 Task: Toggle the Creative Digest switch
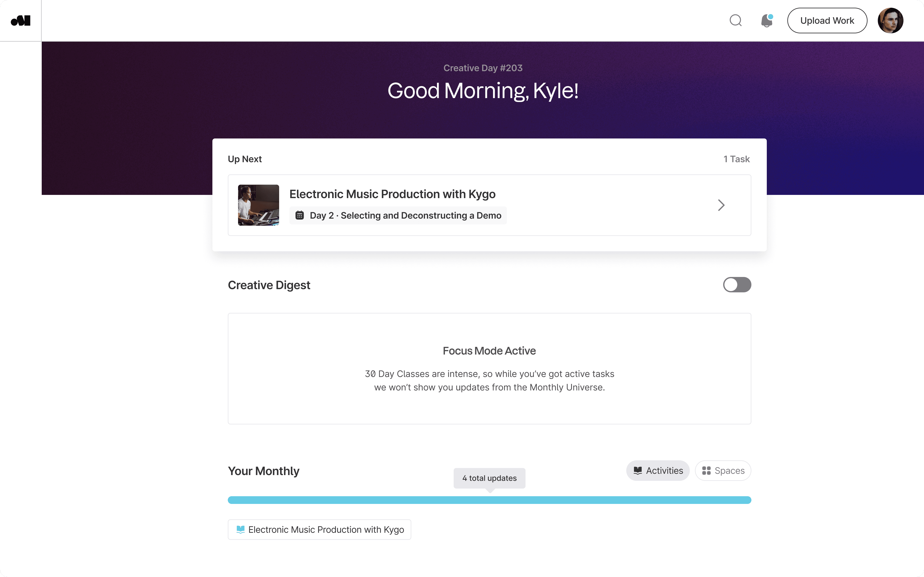coord(737,285)
